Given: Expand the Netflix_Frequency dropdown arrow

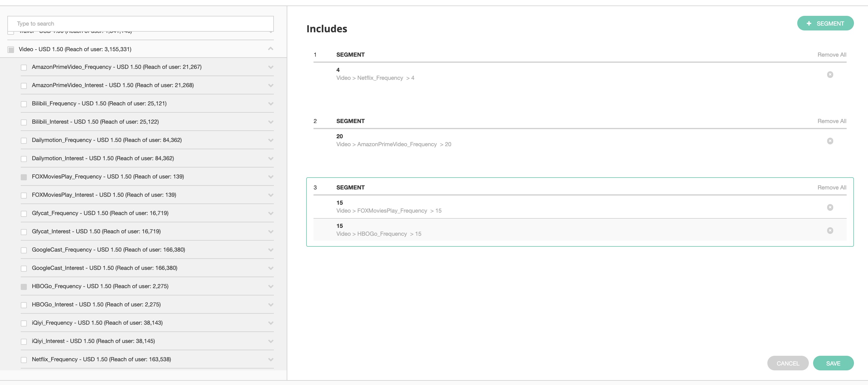Looking at the screenshot, I should [271, 359].
